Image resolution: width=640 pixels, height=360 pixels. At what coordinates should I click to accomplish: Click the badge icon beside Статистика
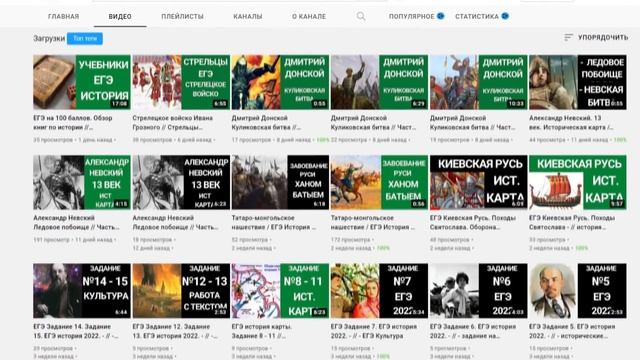pyautogui.click(x=505, y=16)
